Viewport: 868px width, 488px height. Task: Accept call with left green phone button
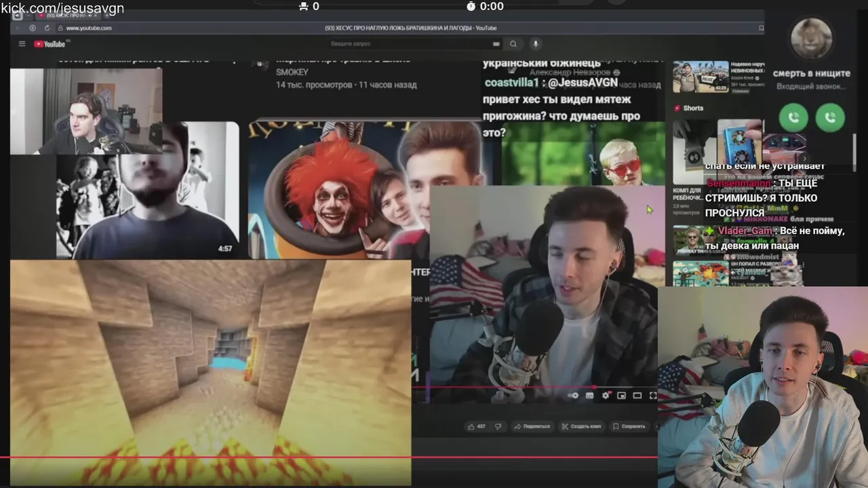point(793,117)
